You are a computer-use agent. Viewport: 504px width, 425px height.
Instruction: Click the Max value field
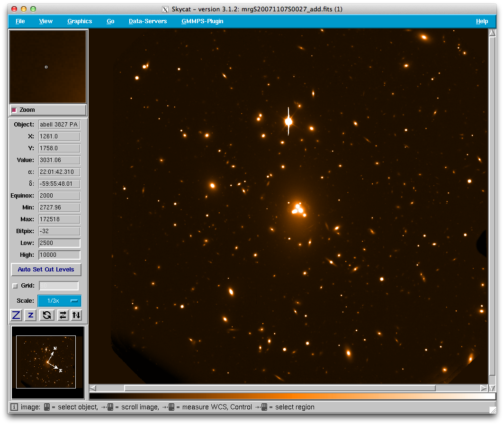pyautogui.click(x=60, y=219)
